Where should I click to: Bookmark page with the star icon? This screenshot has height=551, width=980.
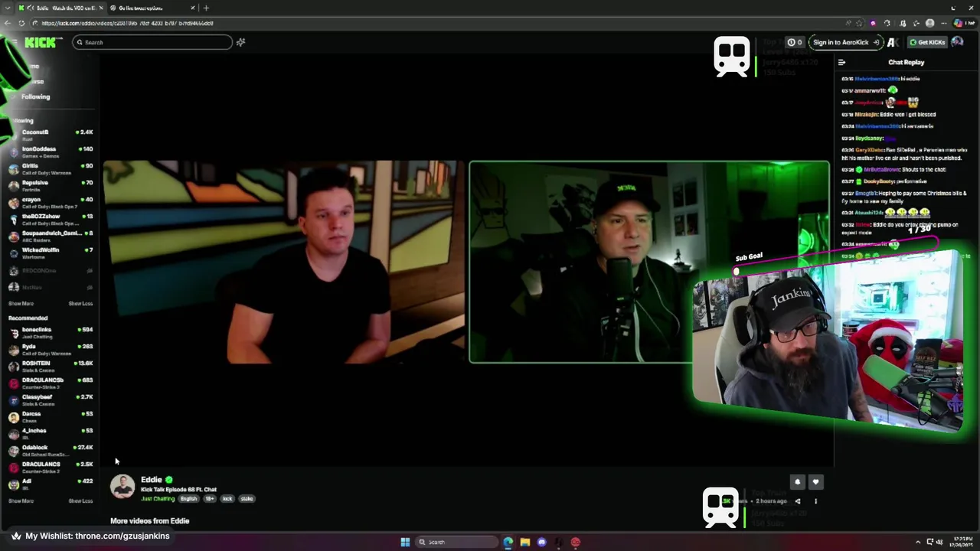859,23
